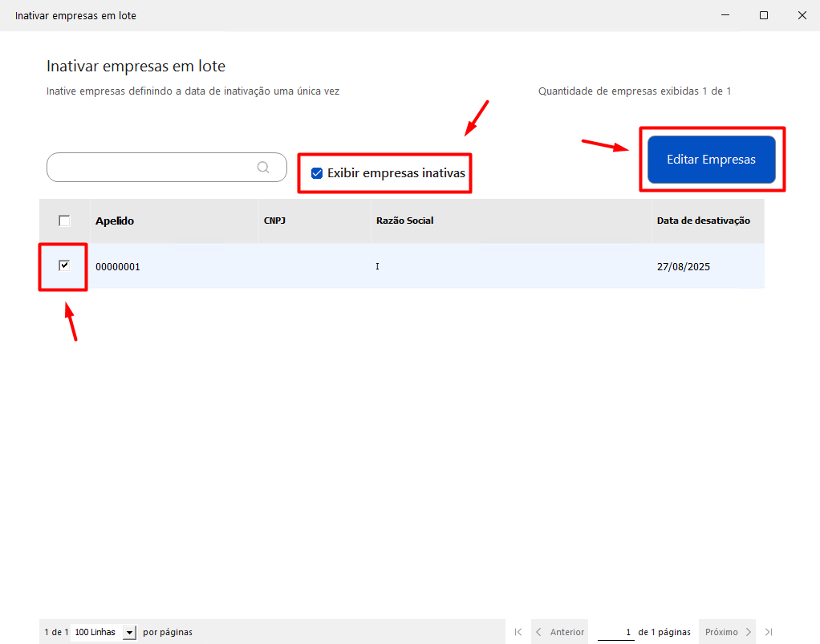Image resolution: width=820 pixels, height=644 pixels.
Task: Deselect the checkbox for company 00000001
Action: 64,265
